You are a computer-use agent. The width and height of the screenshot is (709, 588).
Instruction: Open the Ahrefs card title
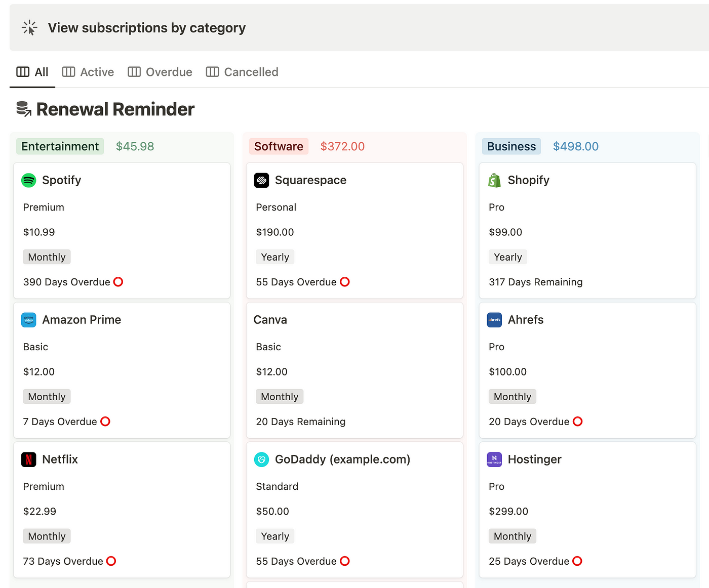pos(526,320)
